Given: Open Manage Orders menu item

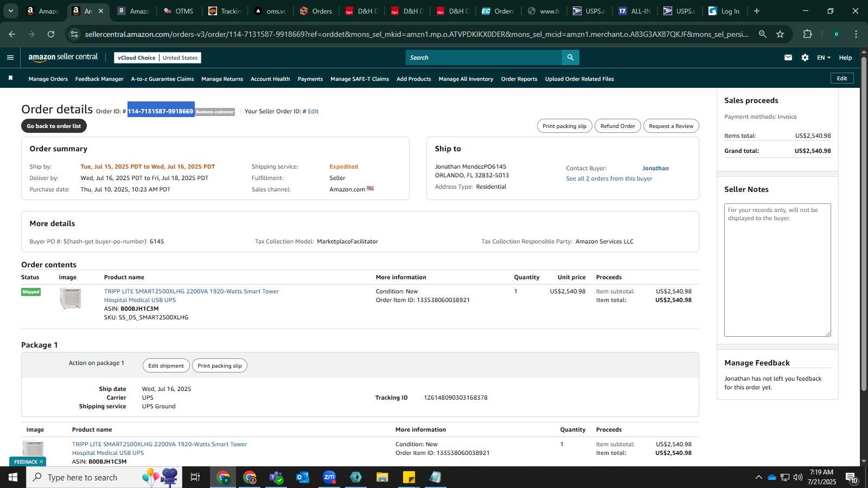Looking at the screenshot, I should (48, 79).
